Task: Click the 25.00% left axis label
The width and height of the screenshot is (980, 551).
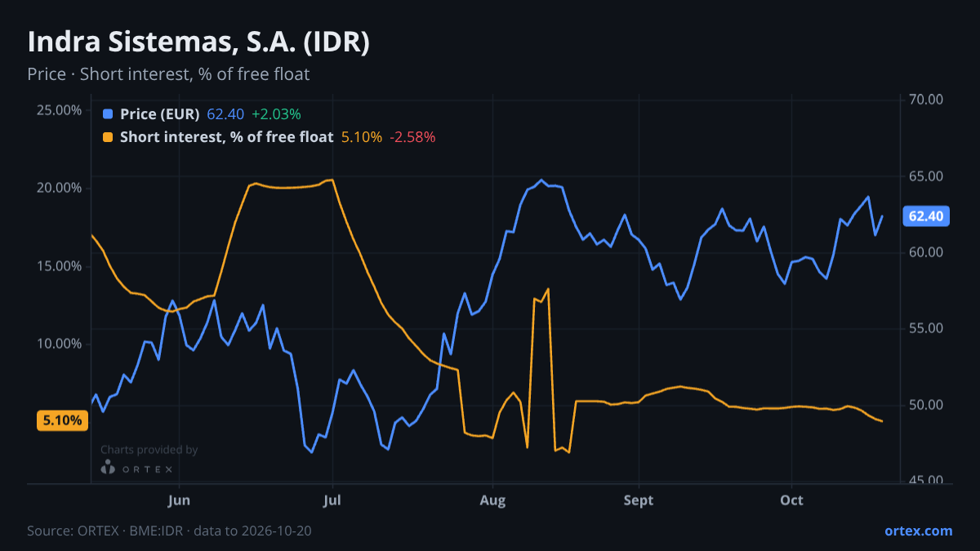Action: (60, 110)
